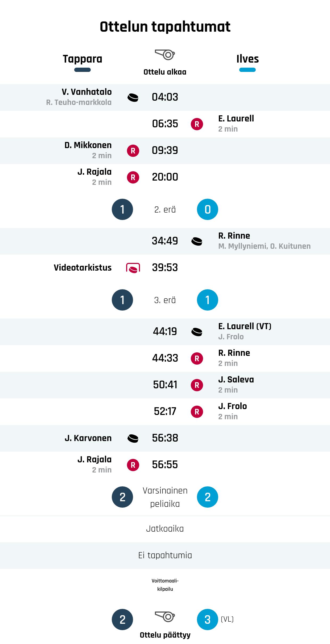
Task: Click the puck icon beside J. Karvonen
Action: tap(133, 438)
